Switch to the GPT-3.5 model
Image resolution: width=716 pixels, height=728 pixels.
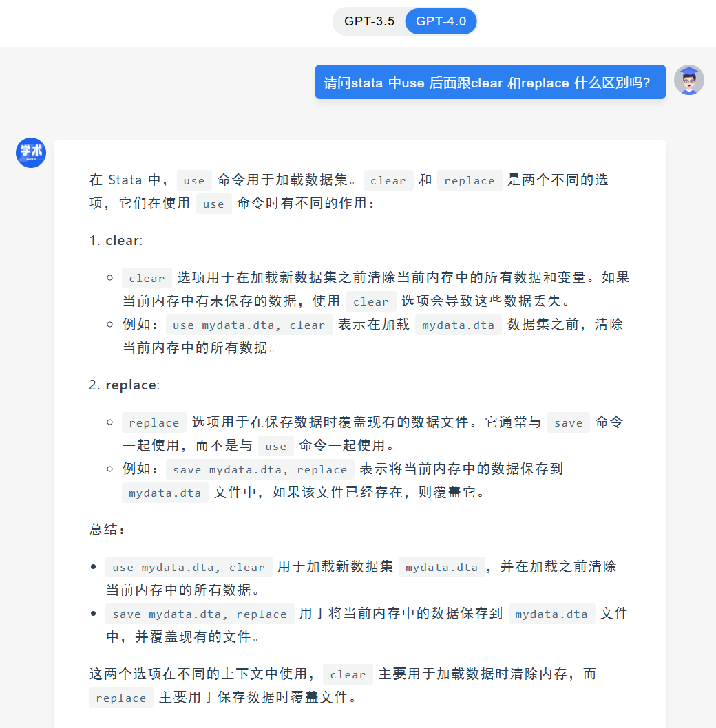click(x=370, y=21)
